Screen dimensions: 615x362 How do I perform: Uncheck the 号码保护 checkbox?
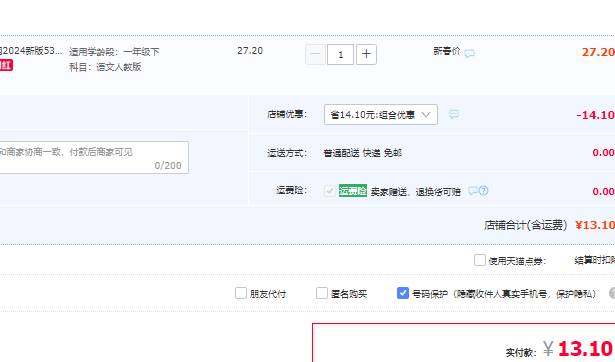(403, 293)
